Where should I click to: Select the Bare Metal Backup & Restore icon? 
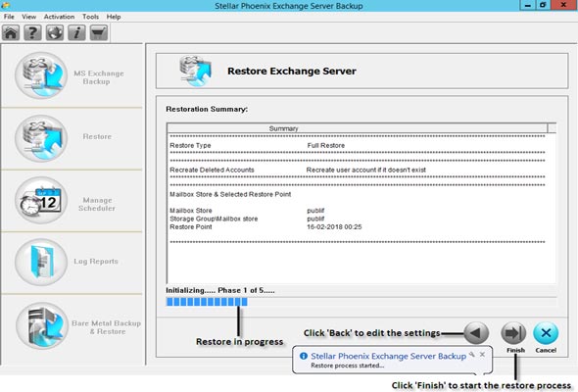42,325
